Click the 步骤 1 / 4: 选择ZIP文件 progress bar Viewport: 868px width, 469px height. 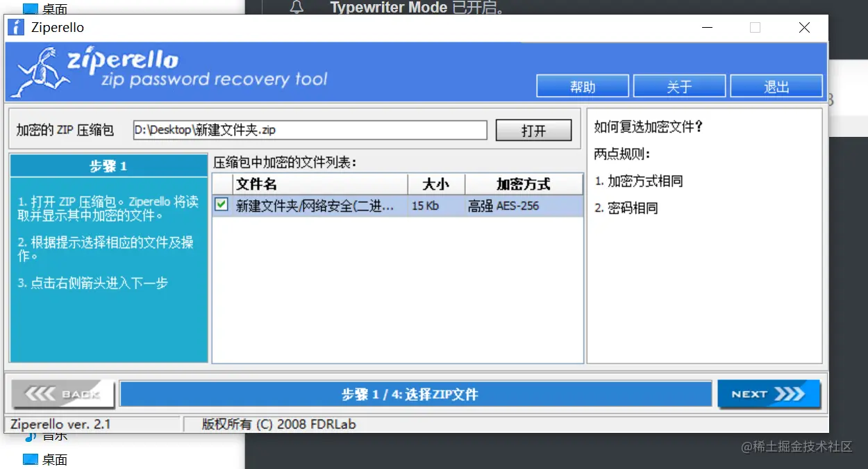click(416, 394)
